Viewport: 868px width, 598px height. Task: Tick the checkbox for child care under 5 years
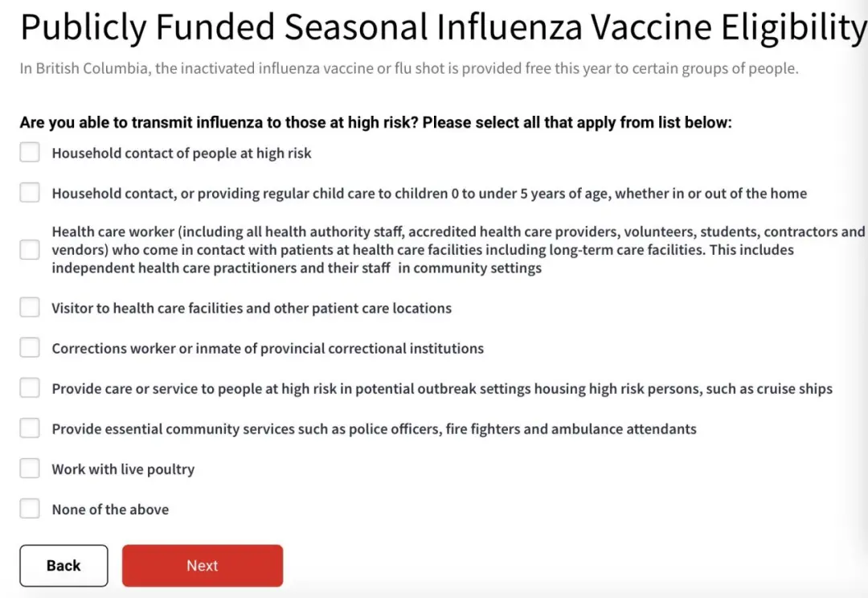pos(30,193)
